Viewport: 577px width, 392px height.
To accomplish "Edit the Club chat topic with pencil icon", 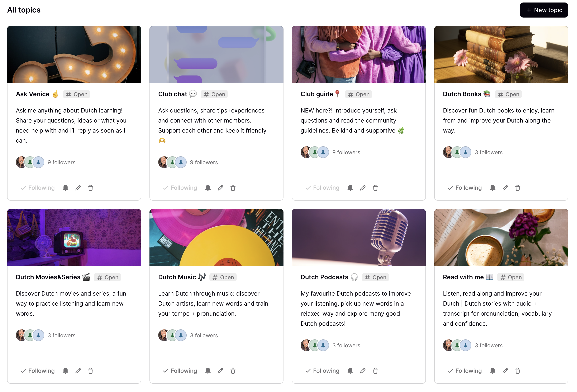I will [x=220, y=188].
